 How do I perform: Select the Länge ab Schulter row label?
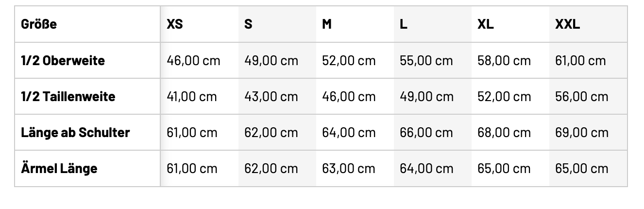coord(75,133)
